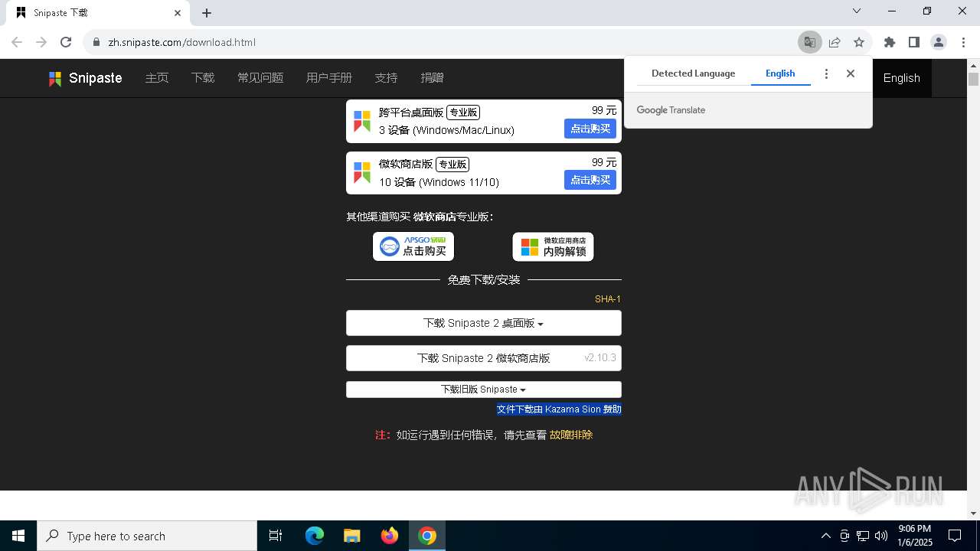Viewport: 980px width, 551px height.
Task: Go to 常见问题 FAQ page
Action: coord(260,78)
